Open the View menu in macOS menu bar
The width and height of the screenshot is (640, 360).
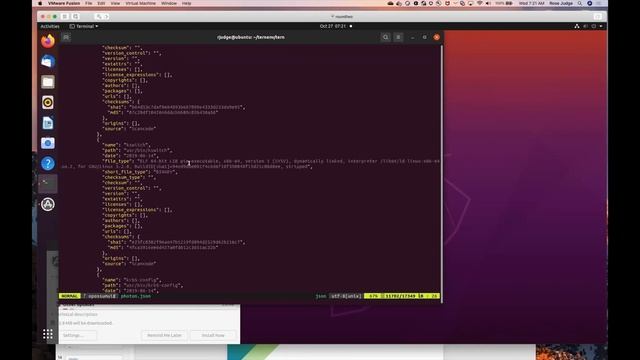pyautogui.click(x=116, y=3)
